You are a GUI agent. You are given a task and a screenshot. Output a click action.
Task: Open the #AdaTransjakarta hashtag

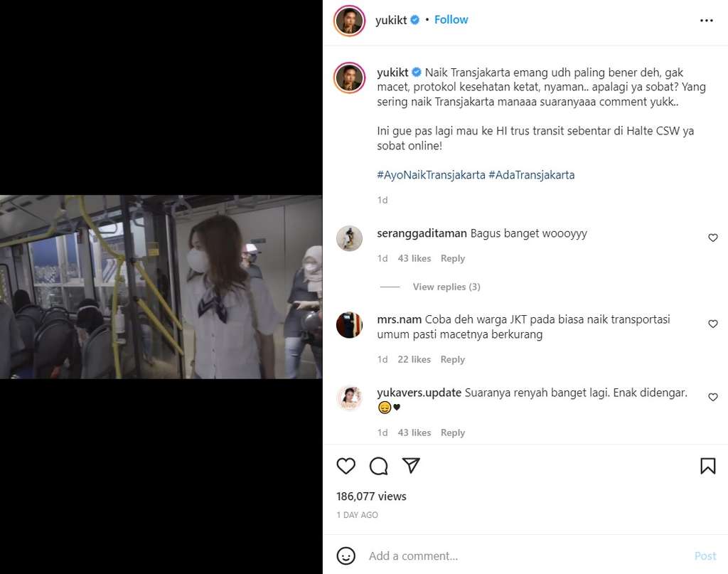point(531,175)
